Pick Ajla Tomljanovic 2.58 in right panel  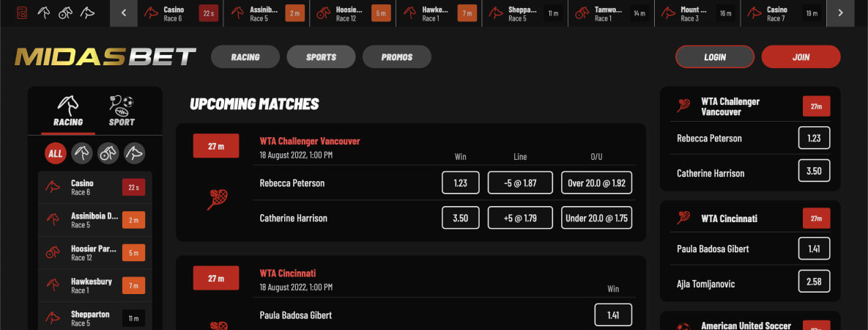[814, 281]
